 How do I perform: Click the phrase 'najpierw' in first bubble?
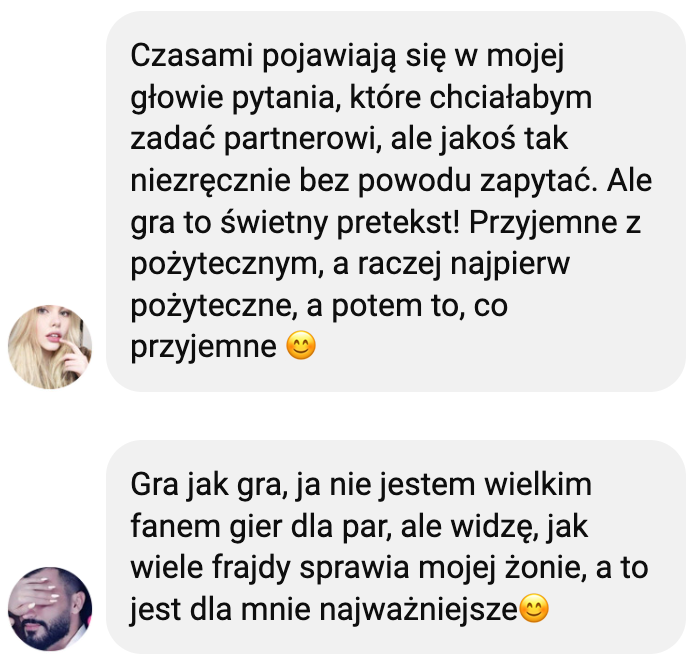510,264
